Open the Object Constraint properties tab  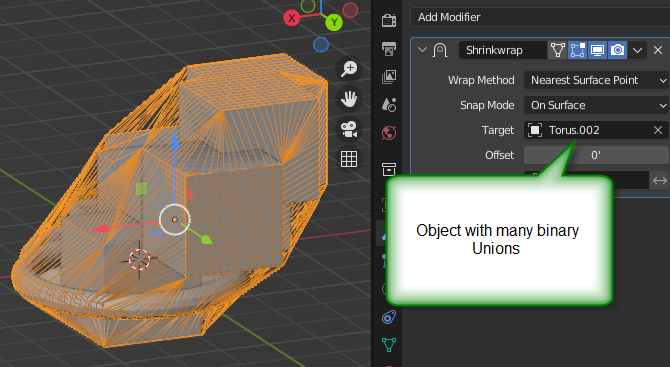coord(389,317)
